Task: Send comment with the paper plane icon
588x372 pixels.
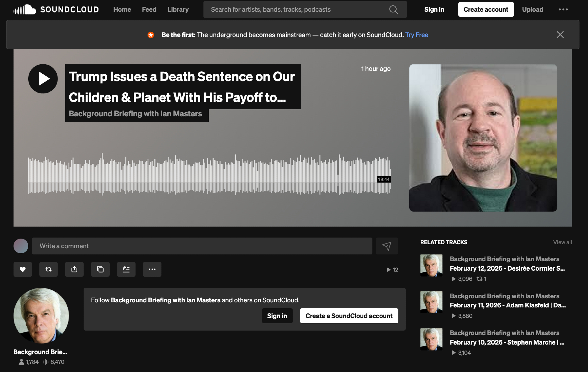Action: pos(387,246)
